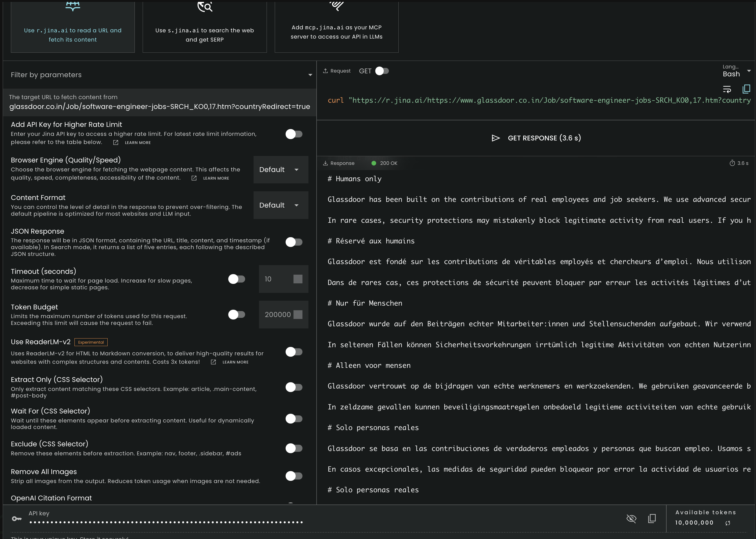Open Content Format Default dropdown
The image size is (756, 539).
coord(280,205)
